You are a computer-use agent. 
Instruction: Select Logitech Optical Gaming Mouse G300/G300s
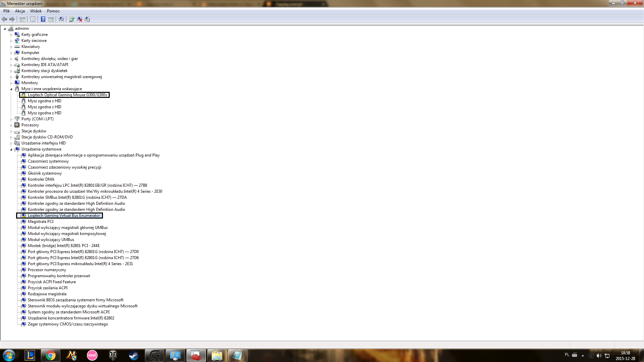pyautogui.click(x=67, y=95)
